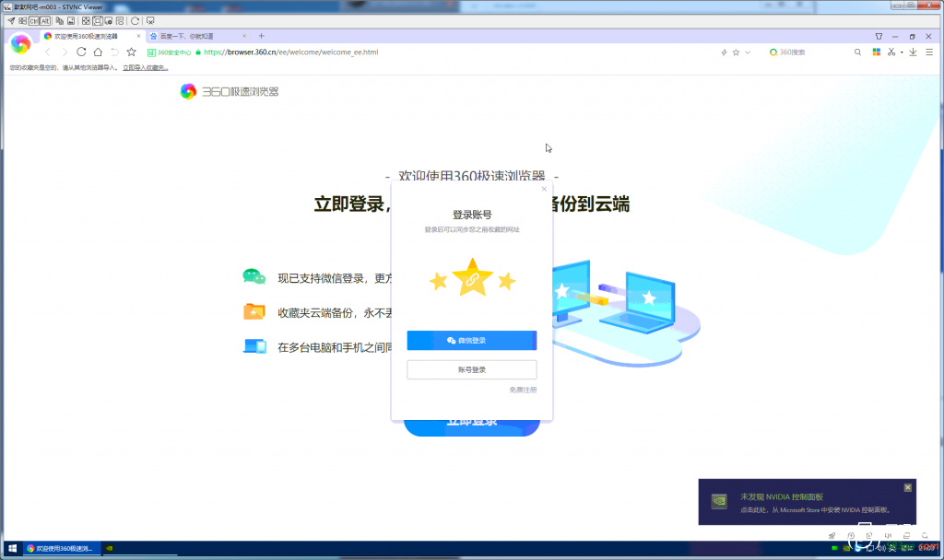Image resolution: width=944 pixels, height=560 pixels.
Task: Click the browser address bar URL
Action: [x=290, y=52]
